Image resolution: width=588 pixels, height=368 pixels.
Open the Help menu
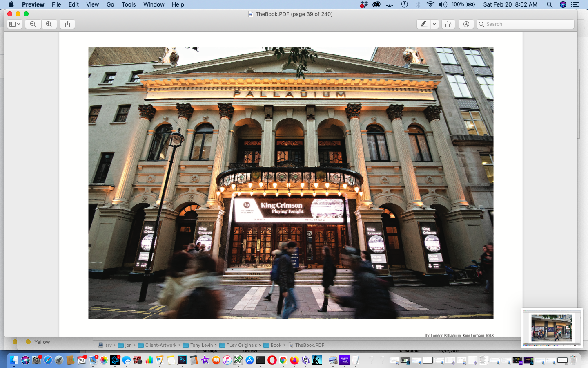178,4
